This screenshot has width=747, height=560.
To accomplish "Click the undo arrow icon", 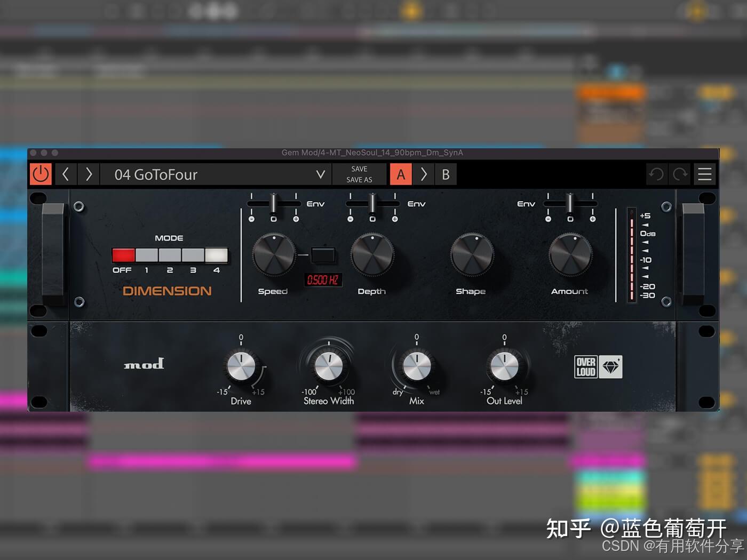I will click(x=656, y=174).
